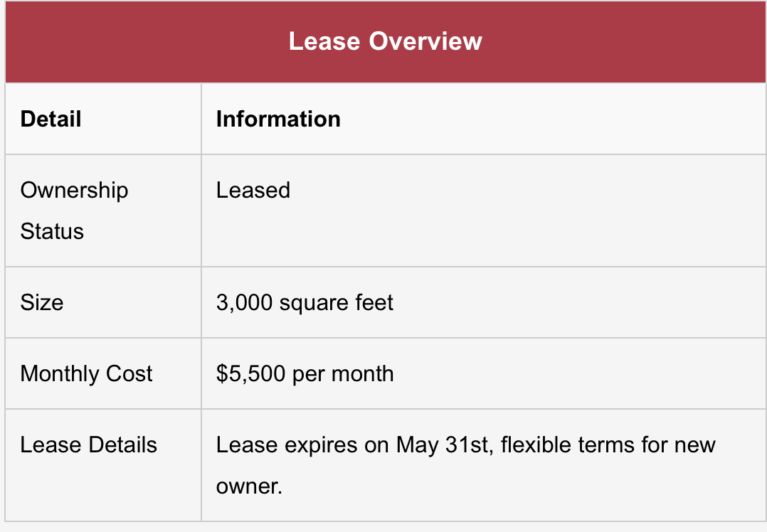Select the Monthly Cost label cell

pyautogui.click(x=86, y=374)
